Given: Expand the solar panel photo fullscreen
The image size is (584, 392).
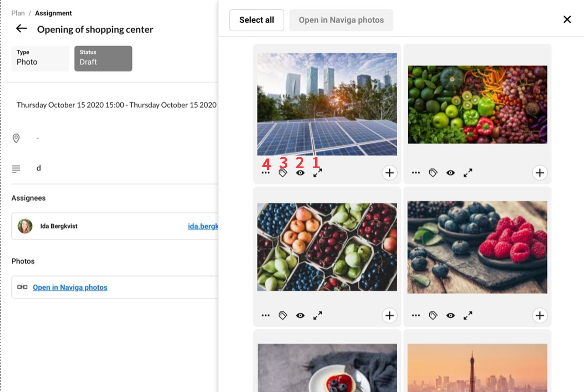Looking at the screenshot, I should pyautogui.click(x=317, y=173).
